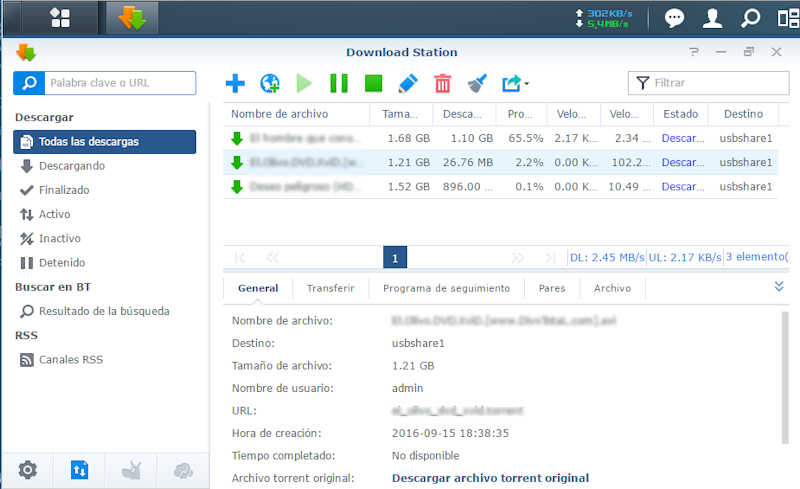Add a download via URL globe icon

(x=269, y=83)
